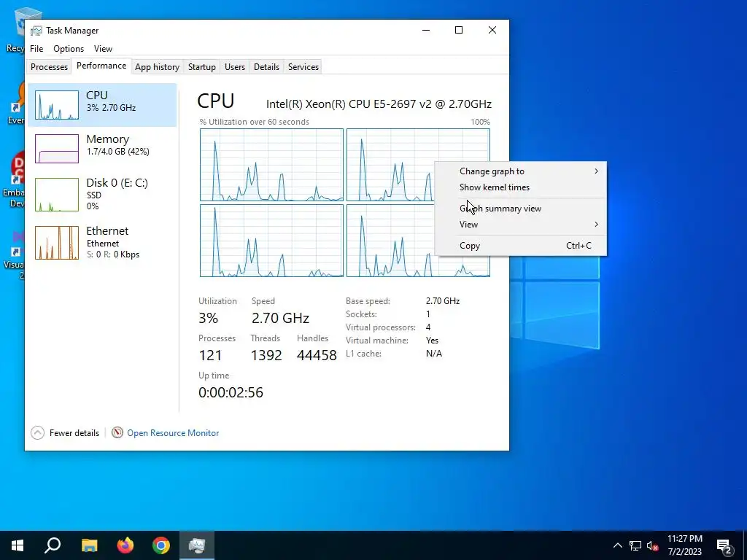
Task: Click the Sockets value 1
Action: pos(427,314)
